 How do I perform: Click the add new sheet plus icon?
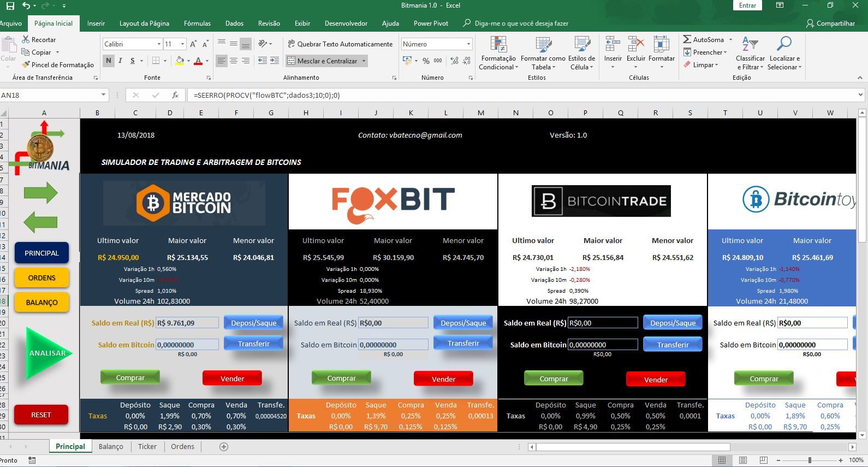tap(223, 446)
